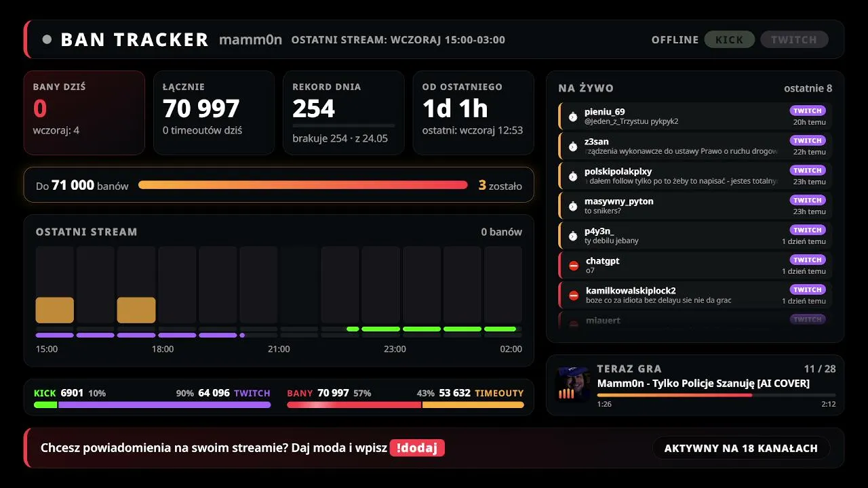Click the 2:12 song duration

828,404
